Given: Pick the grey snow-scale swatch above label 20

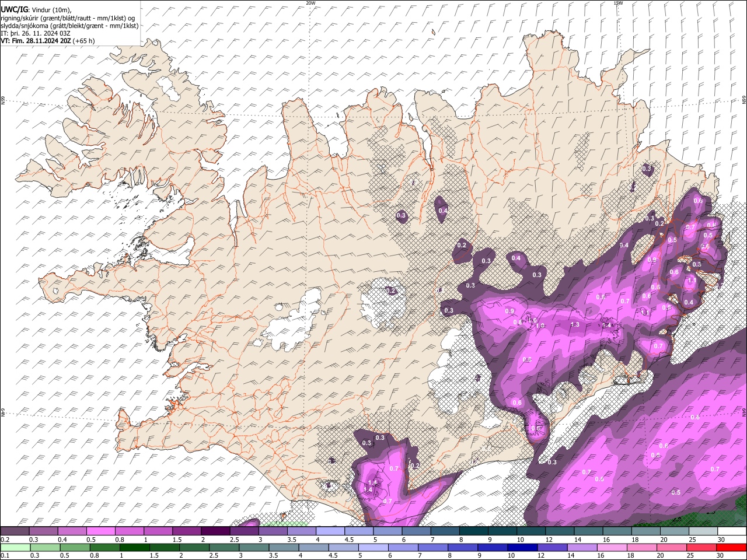Looking at the screenshot, I should (x=674, y=531).
